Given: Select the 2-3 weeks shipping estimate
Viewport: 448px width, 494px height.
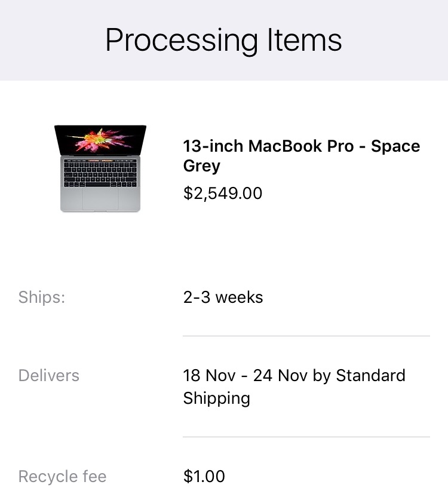Looking at the screenshot, I should 223,297.
